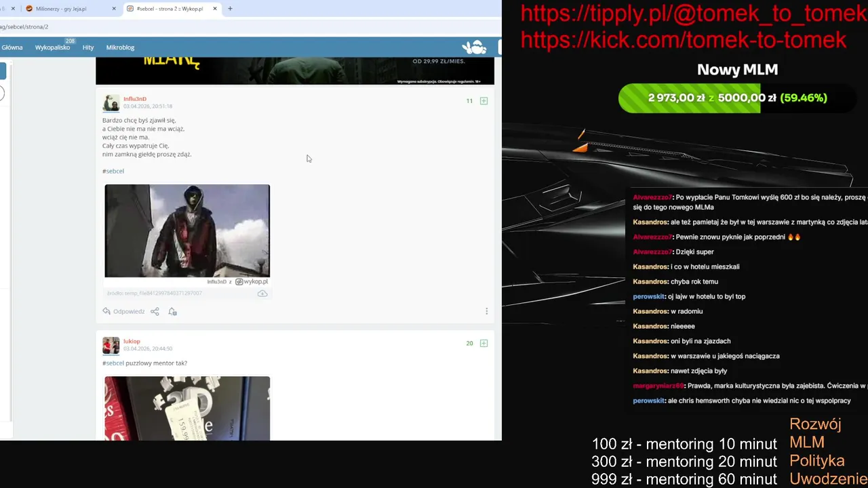Open three-dot menu on Influ3nD's post
This screenshot has height=488, width=868.
coord(486,312)
